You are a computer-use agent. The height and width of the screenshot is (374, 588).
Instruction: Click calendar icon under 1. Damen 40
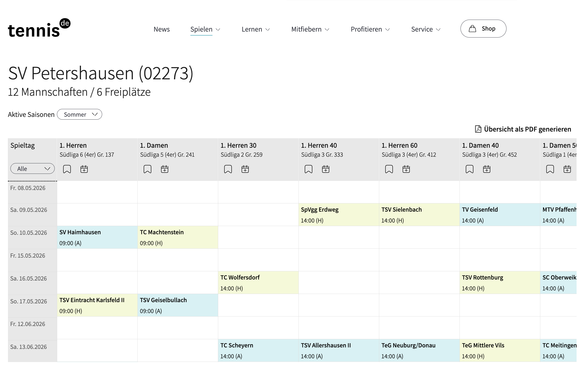pos(487,169)
